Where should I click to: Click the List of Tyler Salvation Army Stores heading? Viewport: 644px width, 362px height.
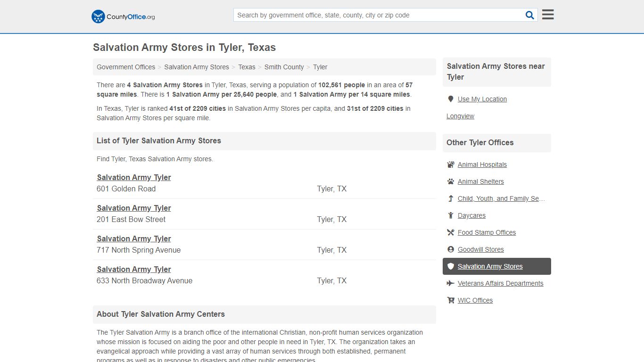point(159,140)
